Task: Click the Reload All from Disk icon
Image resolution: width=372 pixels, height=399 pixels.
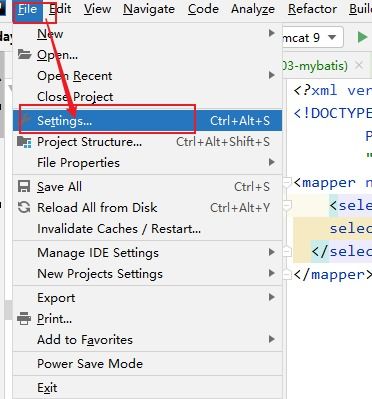Action: (24, 208)
